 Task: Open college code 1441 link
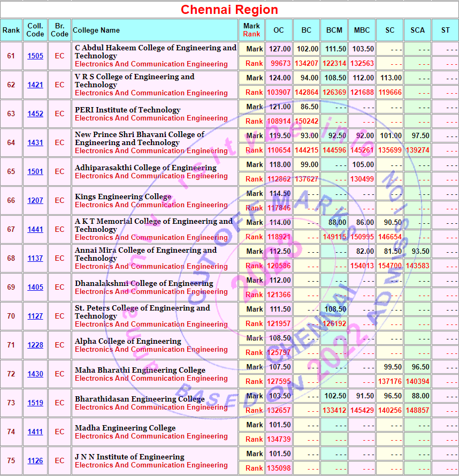[x=35, y=229]
